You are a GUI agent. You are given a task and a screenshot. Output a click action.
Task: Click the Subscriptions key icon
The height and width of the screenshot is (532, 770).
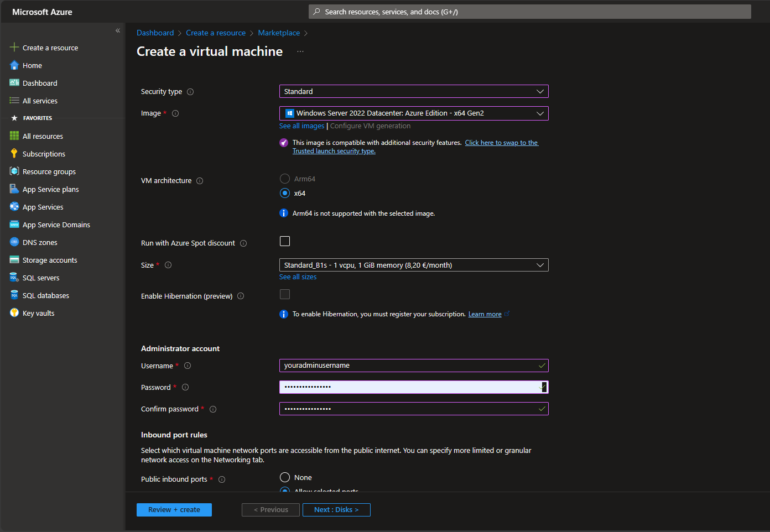(x=14, y=154)
